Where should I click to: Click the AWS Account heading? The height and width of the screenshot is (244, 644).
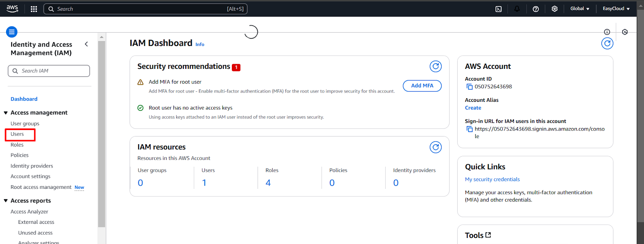(x=488, y=66)
